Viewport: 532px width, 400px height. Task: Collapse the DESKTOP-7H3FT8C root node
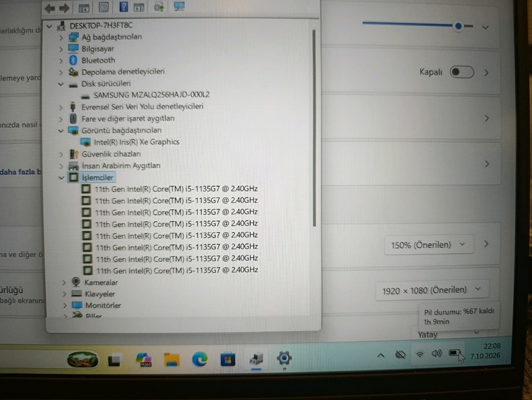click(49, 26)
